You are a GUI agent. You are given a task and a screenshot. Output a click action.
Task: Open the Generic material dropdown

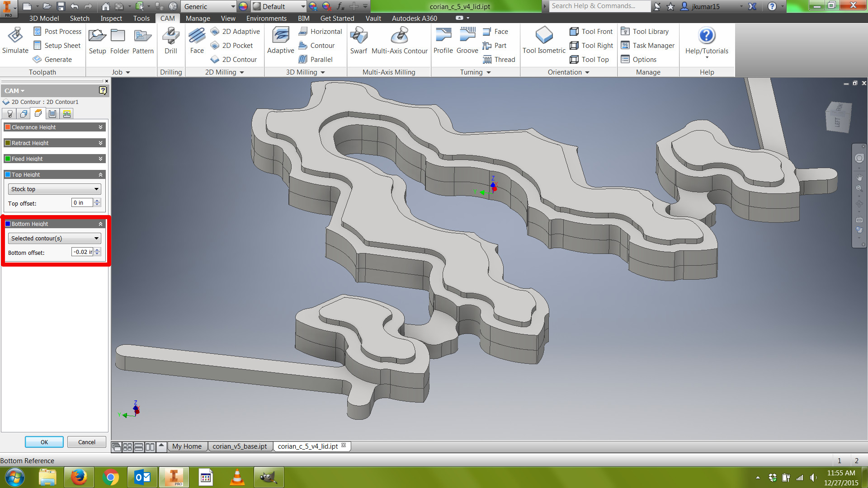(x=209, y=6)
